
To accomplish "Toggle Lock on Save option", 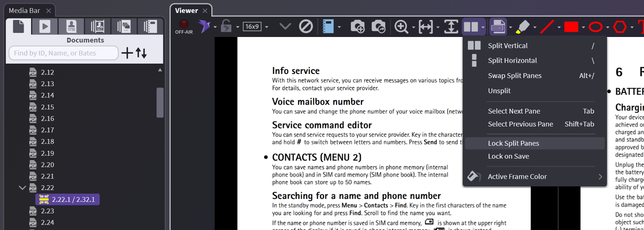I will click(508, 156).
